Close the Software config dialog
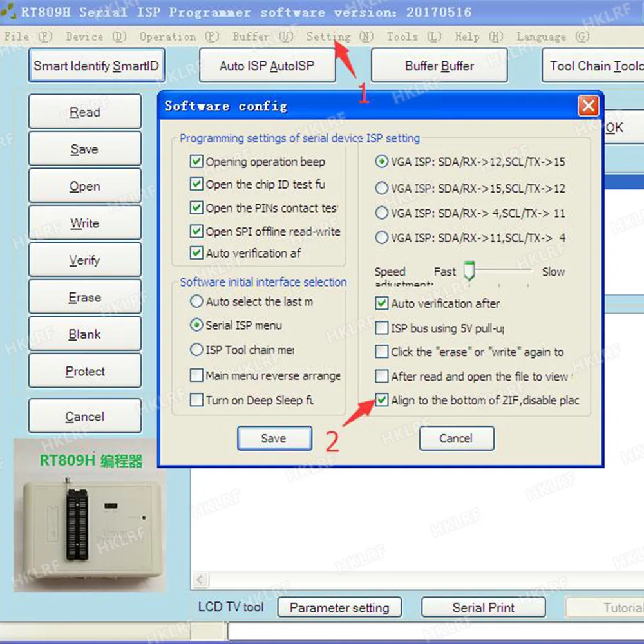 click(x=588, y=106)
